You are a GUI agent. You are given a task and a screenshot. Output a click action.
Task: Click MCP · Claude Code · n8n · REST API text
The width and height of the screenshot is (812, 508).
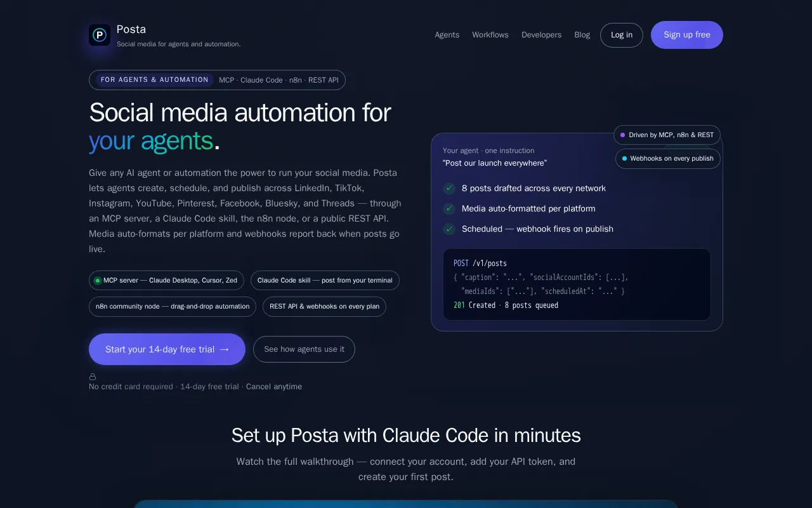pos(278,80)
